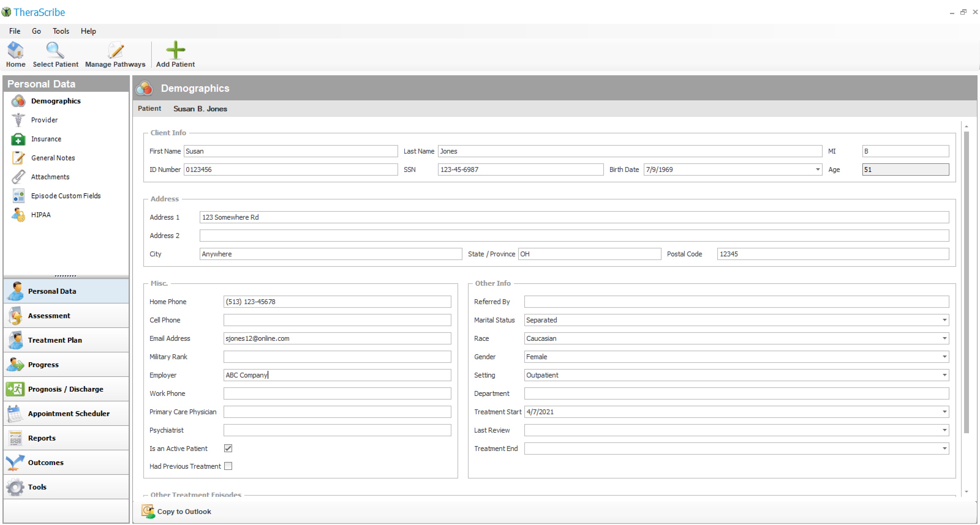Open the Treatment End date dropdown
Image resolution: width=980 pixels, height=525 pixels.
(x=944, y=449)
